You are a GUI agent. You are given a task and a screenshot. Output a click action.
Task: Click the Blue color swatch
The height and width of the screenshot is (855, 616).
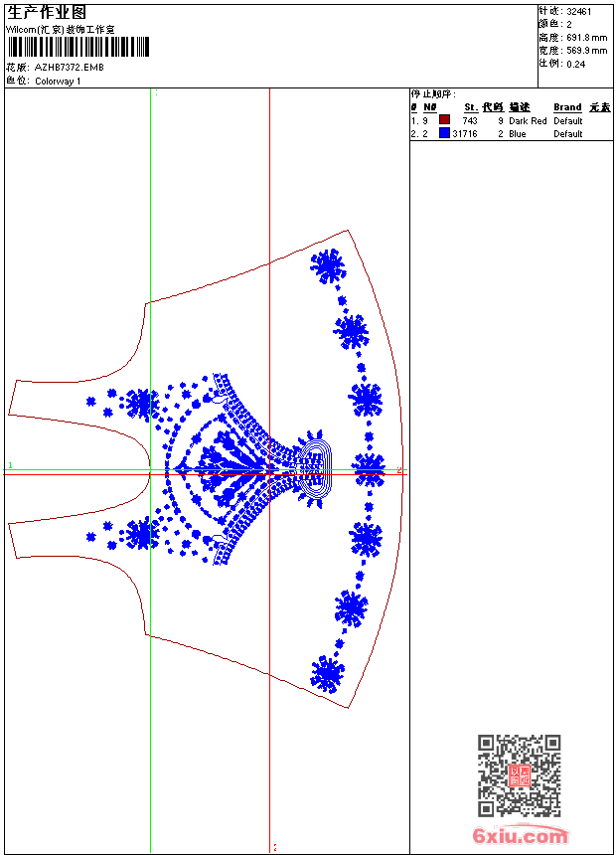click(444, 133)
